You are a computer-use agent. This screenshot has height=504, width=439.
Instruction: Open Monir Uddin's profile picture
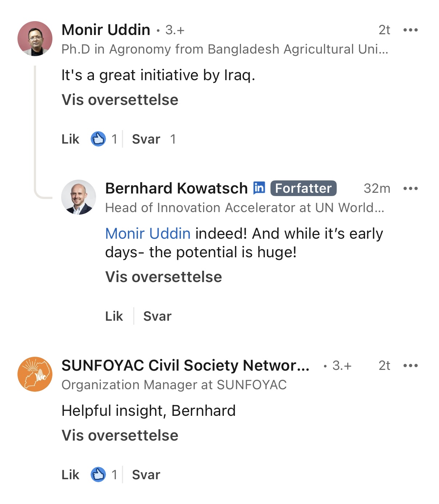point(35,39)
